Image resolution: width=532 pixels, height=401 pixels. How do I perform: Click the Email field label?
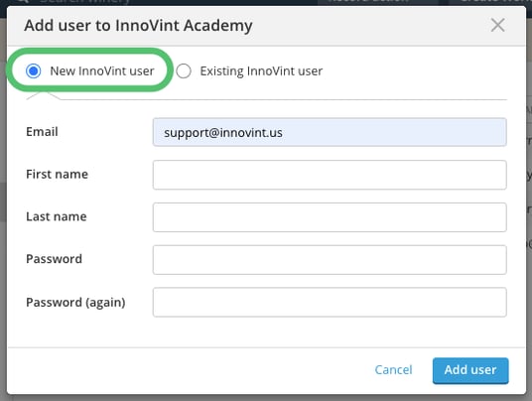[x=42, y=132]
